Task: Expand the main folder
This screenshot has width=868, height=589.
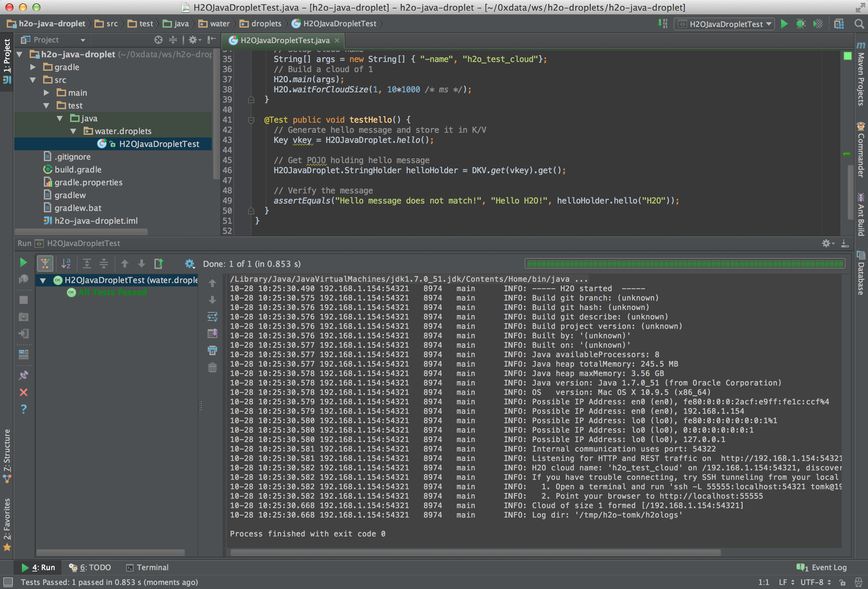Action: (x=46, y=93)
